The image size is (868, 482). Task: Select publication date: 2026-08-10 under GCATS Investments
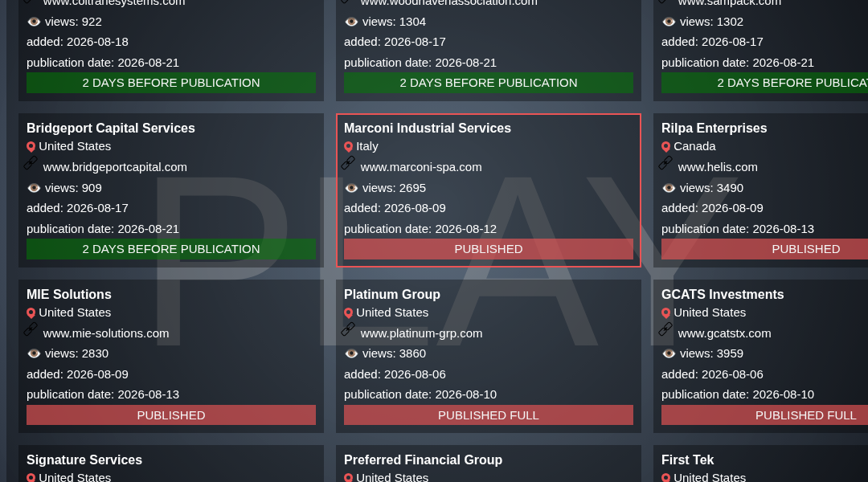pyautogui.click(x=737, y=394)
